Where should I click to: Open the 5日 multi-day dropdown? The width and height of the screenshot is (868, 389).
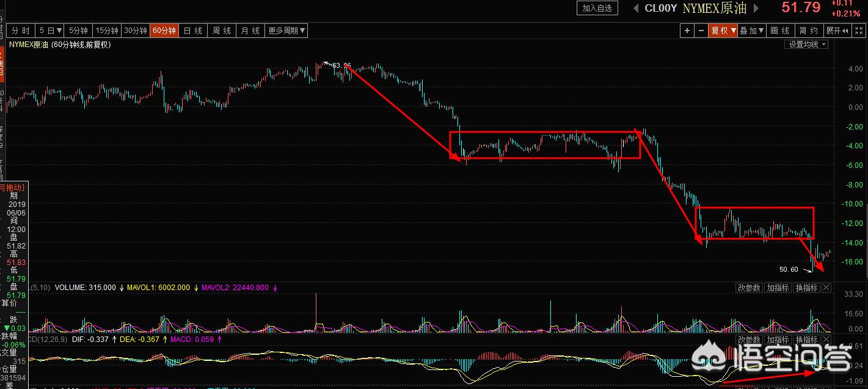coord(51,31)
